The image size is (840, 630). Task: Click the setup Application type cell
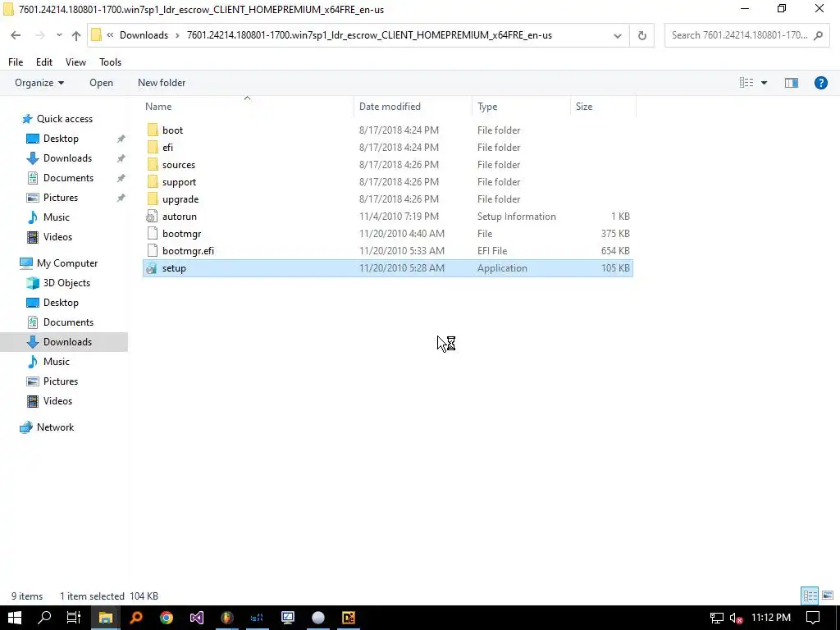[502, 268]
